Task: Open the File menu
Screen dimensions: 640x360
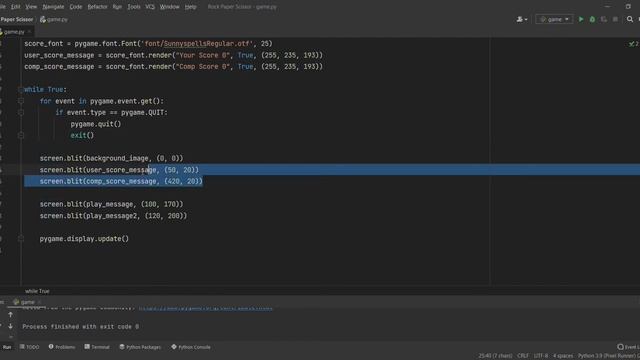Action: pos(2,7)
